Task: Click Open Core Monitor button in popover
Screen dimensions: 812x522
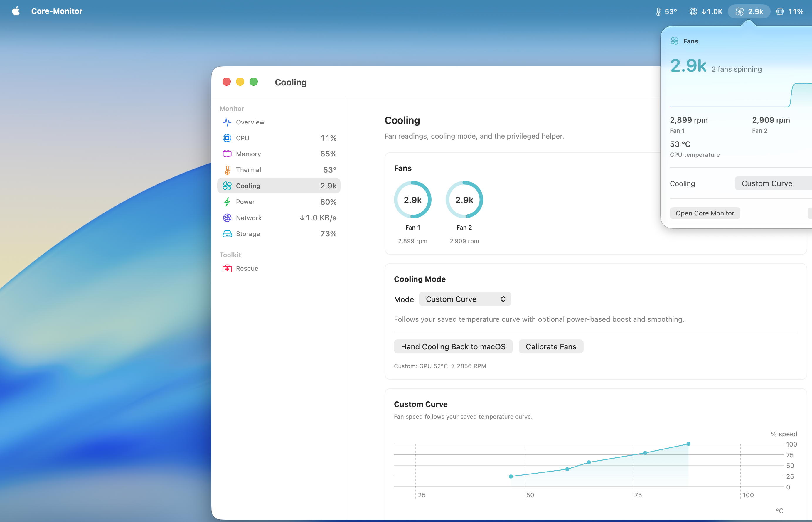Action: tap(705, 213)
